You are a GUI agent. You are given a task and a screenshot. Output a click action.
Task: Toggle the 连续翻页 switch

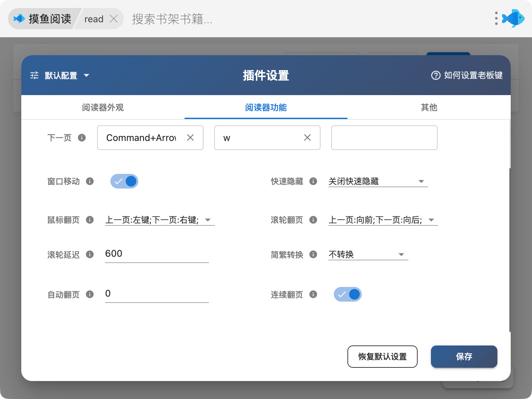tap(347, 294)
